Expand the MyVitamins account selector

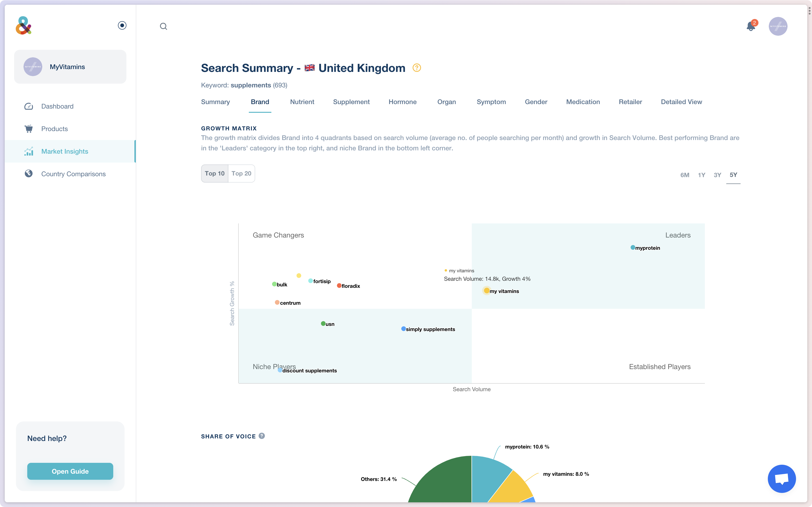(x=70, y=67)
